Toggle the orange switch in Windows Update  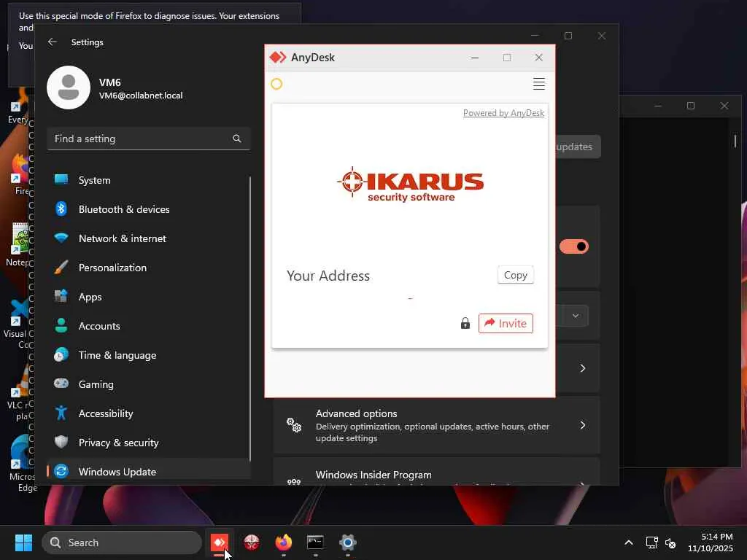(574, 246)
